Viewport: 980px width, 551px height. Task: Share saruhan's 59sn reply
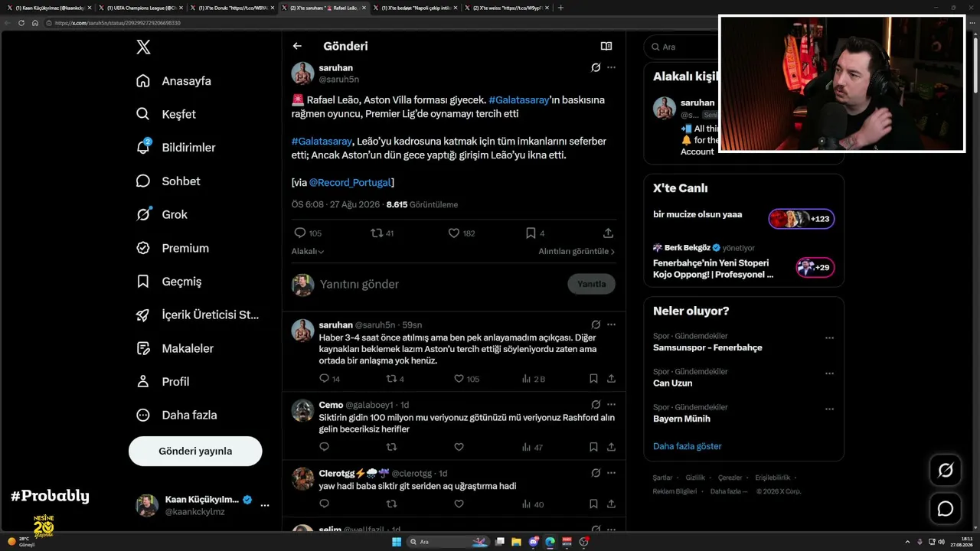(x=611, y=378)
